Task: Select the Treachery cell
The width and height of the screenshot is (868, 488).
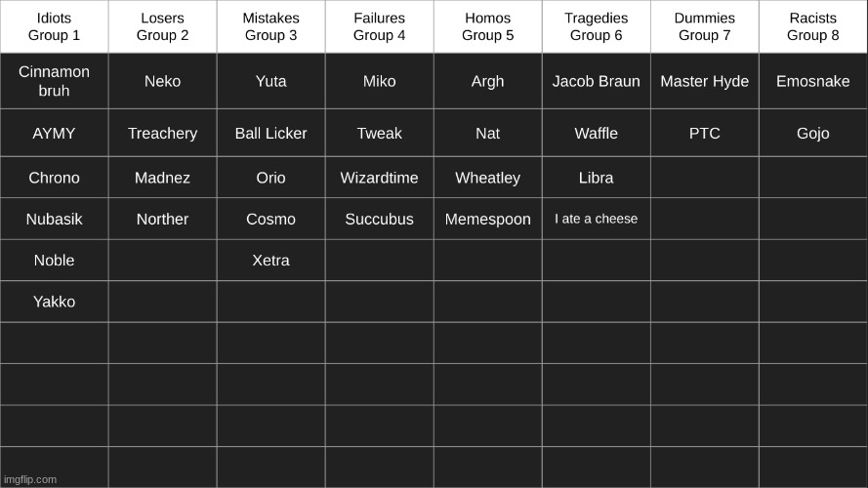Action: [x=163, y=133]
